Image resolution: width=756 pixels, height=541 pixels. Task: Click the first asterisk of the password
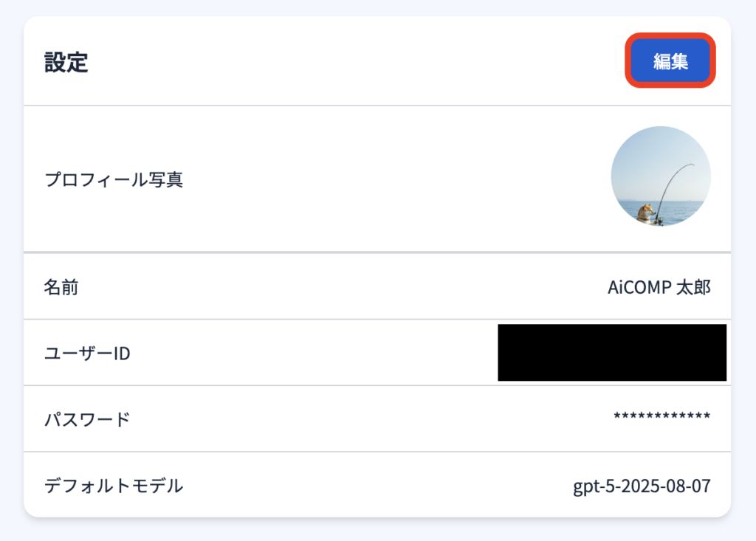617,417
